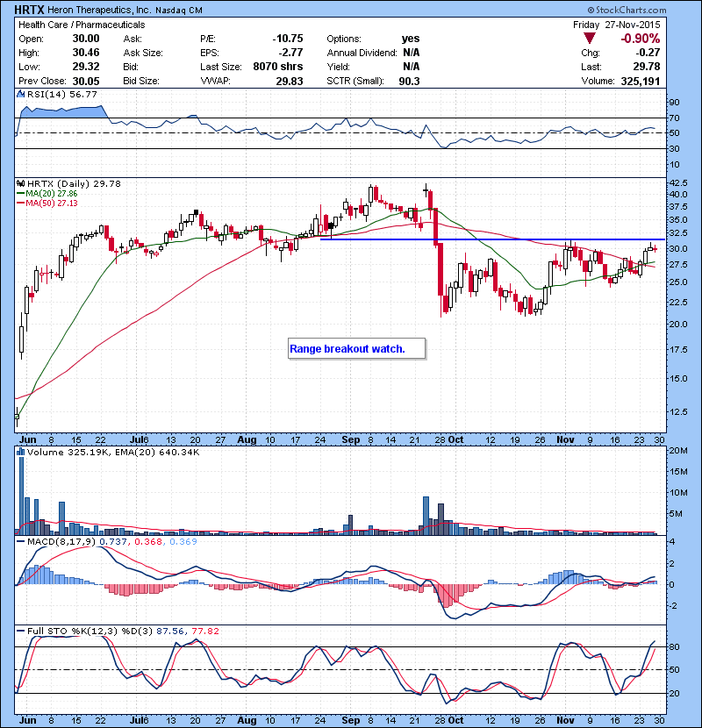Click the Last price 29.78 in header

point(647,67)
